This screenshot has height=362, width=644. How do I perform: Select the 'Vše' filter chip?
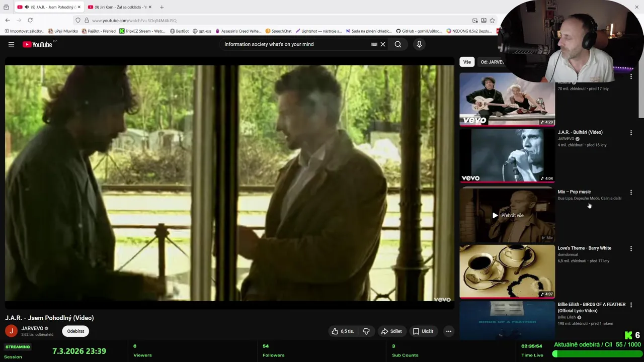(x=467, y=62)
